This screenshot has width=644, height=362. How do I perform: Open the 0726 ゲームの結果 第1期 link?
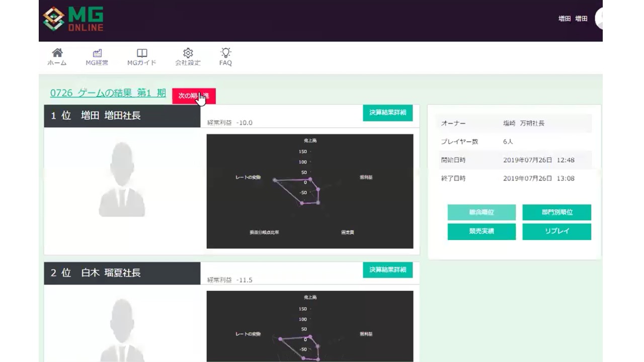click(x=108, y=93)
